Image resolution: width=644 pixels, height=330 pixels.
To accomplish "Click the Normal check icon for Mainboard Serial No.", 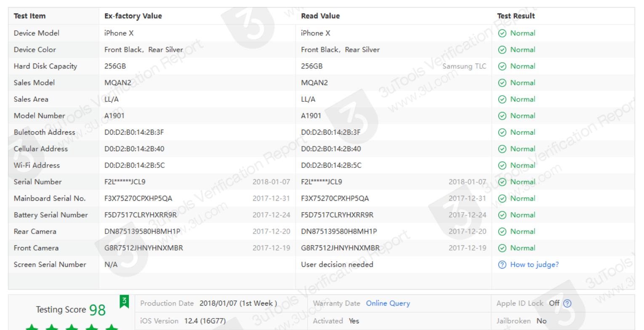I will (502, 198).
